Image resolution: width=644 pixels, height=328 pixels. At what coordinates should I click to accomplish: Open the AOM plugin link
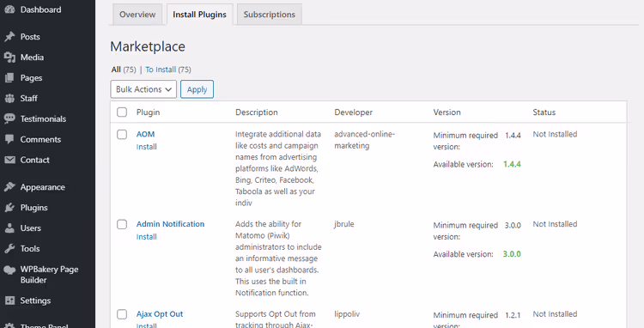(x=145, y=134)
